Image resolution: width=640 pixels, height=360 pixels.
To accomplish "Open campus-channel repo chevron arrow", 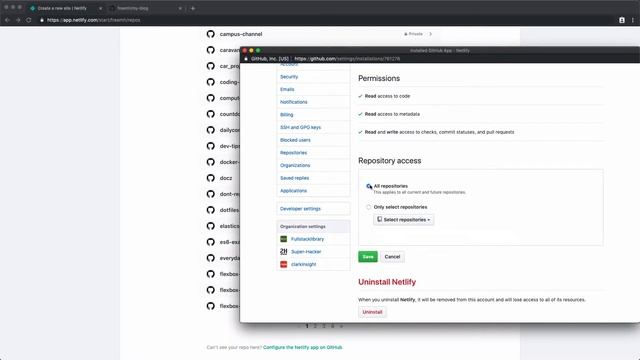I will (x=431, y=34).
